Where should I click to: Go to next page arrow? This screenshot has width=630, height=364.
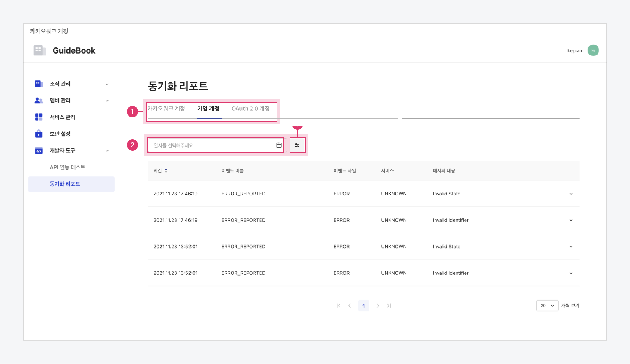[378, 306]
